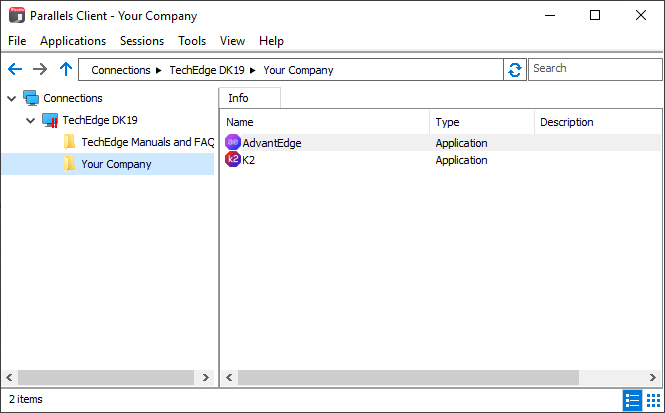Go forward with the right arrow
Screen dimensions: 665x413
point(40,69)
